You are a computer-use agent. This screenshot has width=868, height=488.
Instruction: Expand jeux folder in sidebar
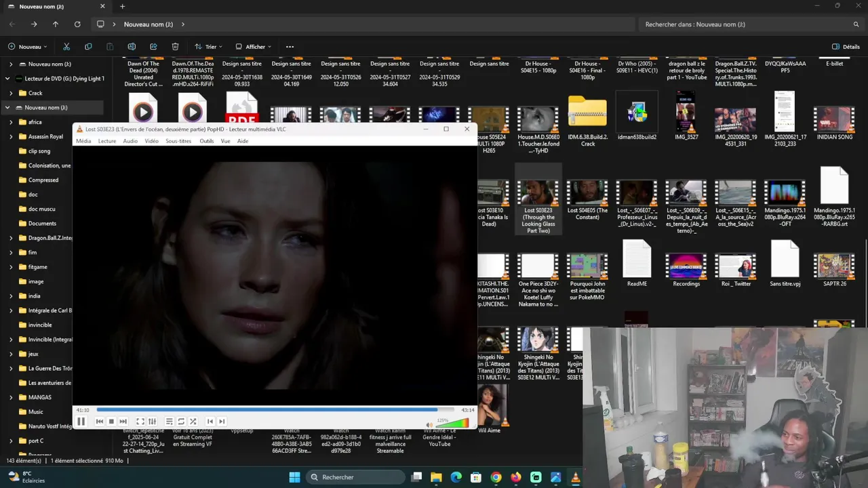(11, 354)
